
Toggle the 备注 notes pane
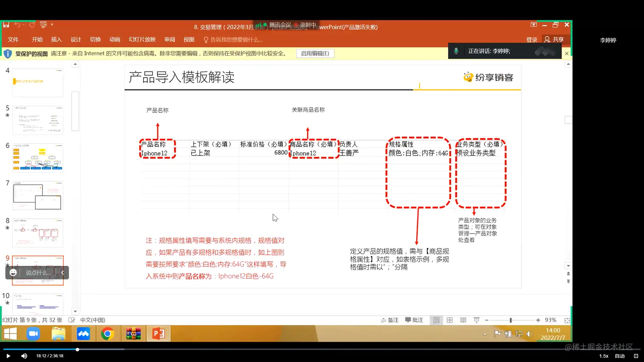click(390, 320)
